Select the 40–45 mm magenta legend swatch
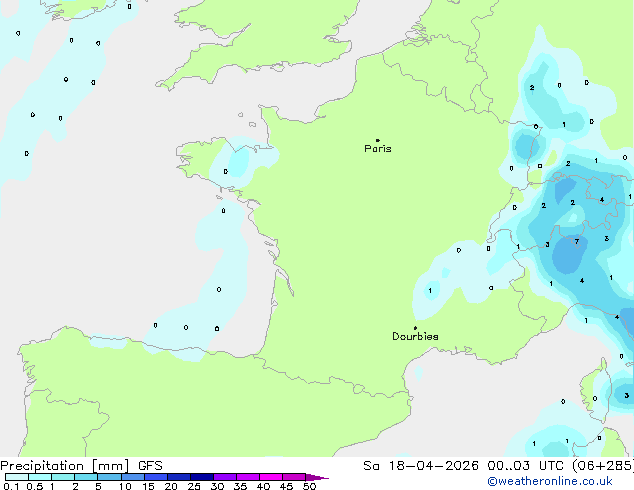Image resolution: width=634 pixels, height=490 pixels. 271,477
